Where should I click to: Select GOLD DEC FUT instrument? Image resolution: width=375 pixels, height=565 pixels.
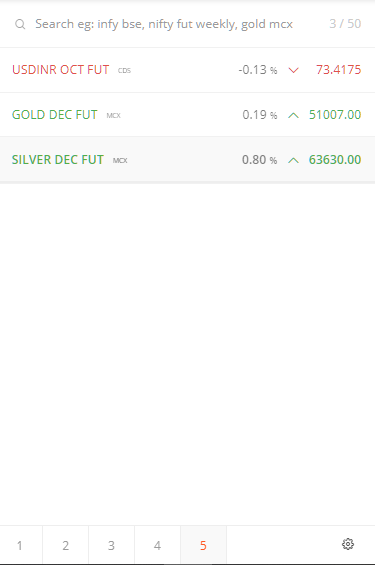click(55, 115)
